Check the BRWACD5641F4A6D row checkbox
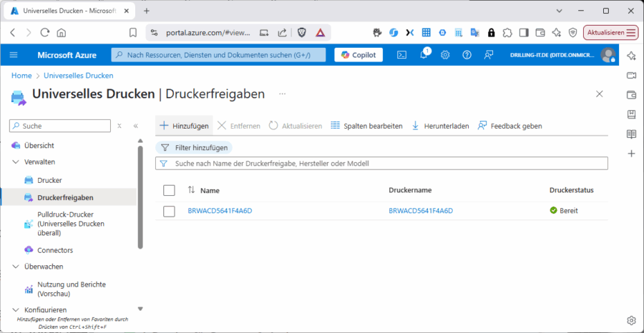Viewport: 644px width, 333px height. tap(169, 212)
